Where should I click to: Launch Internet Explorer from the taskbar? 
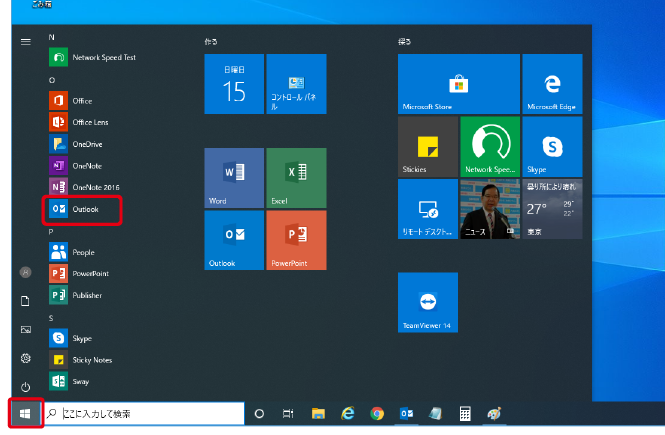(348, 414)
